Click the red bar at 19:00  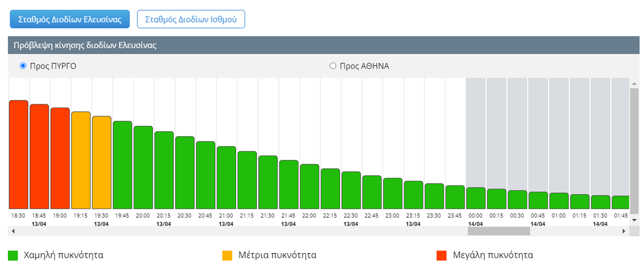coord(60,159)
